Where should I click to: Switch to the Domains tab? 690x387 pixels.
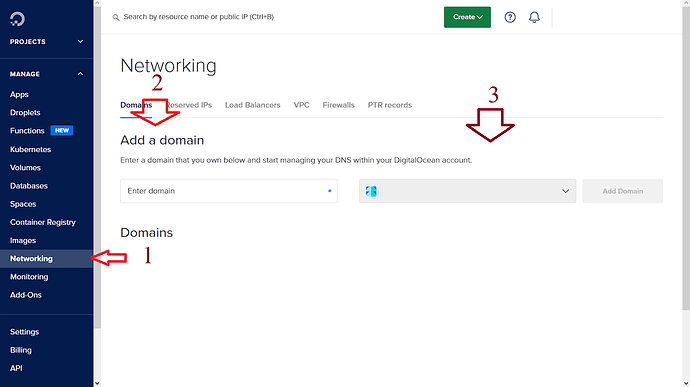tap(136, 105)
